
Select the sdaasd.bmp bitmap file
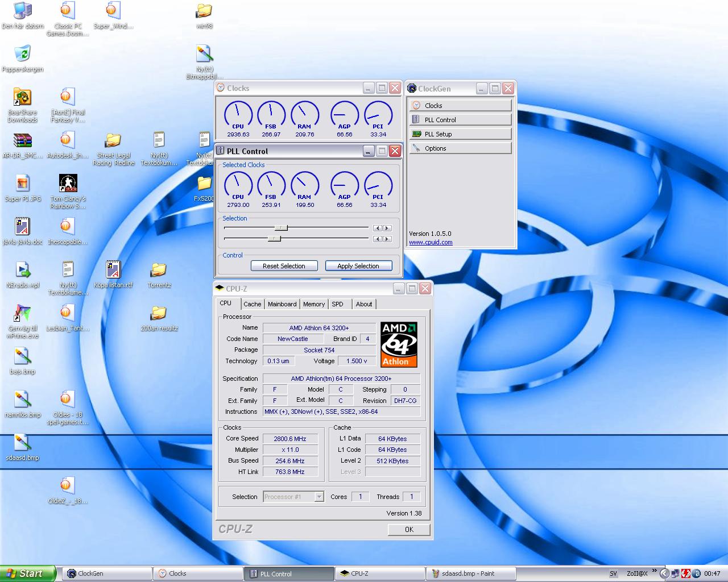coord(23,448)
